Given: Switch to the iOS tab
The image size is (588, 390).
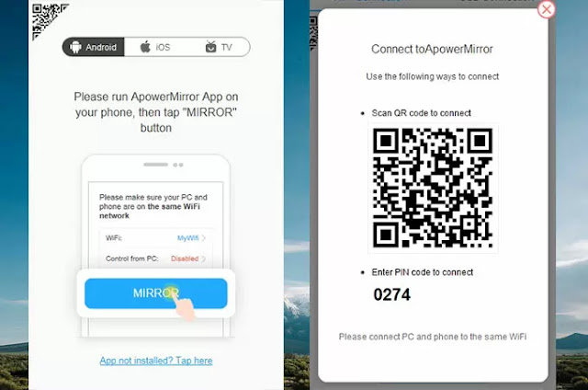Looking at the screenshot, I should [155, 47].
